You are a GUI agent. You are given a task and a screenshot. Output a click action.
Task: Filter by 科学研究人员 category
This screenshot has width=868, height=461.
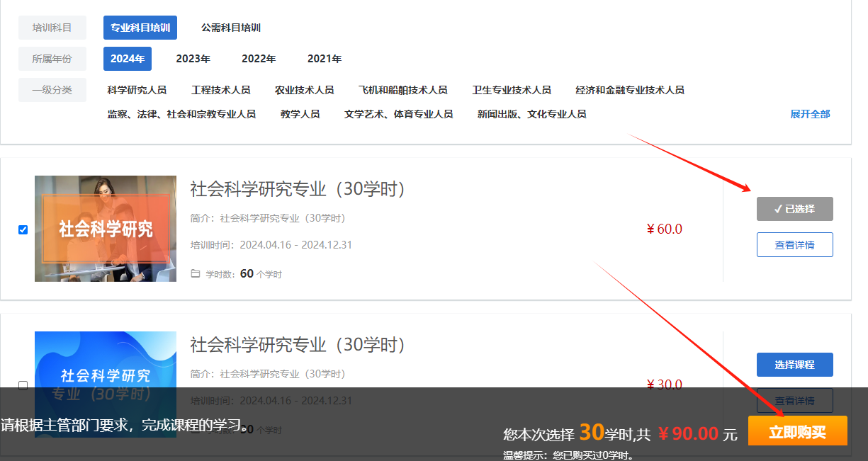tap(137, 90)
